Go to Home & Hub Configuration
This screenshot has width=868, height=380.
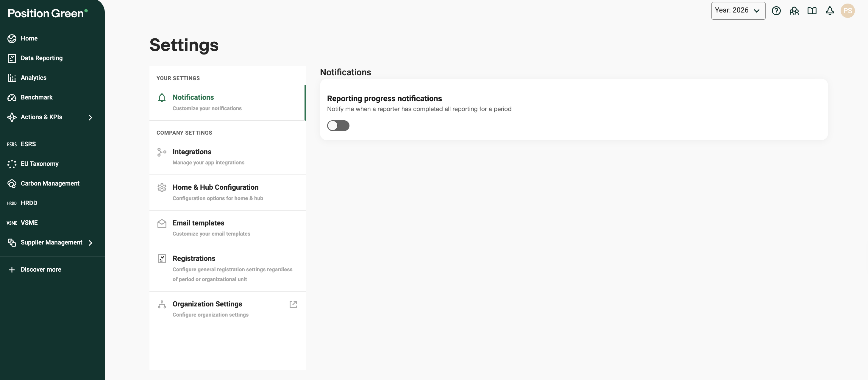tap(227, 192)
